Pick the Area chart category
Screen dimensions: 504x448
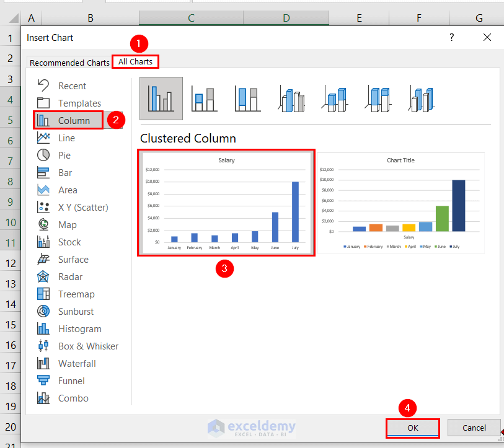point(77,190)
